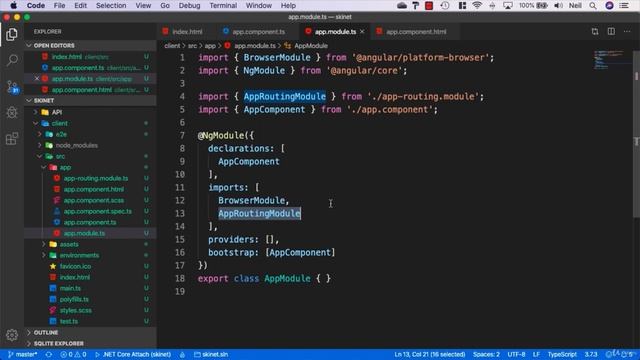Open macOS Spotlight search
640x360 pixels.
[593, 5]
